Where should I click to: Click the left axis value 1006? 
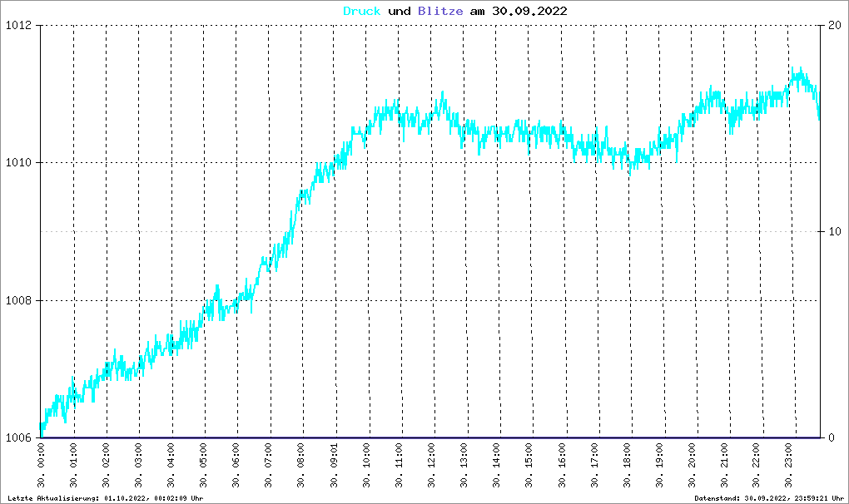coord(17,437)
